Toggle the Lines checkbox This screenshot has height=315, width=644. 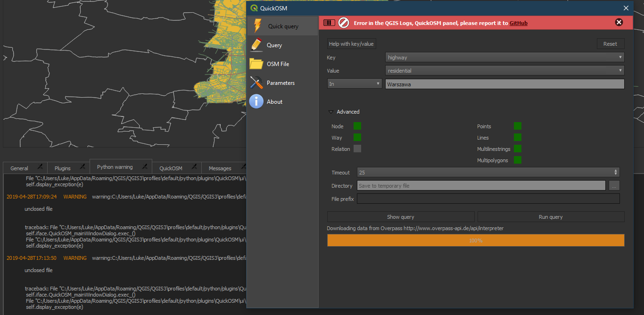point(518,137)
